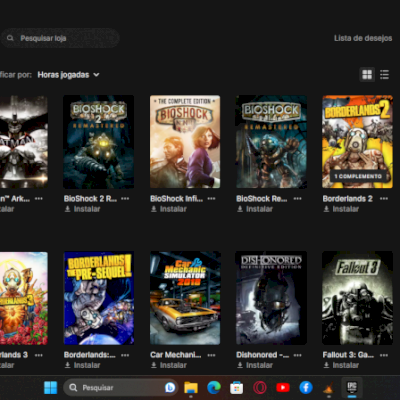The image size is (400, 400).
Task: Open more options for Borderlands 2
Action: [384, 199]
